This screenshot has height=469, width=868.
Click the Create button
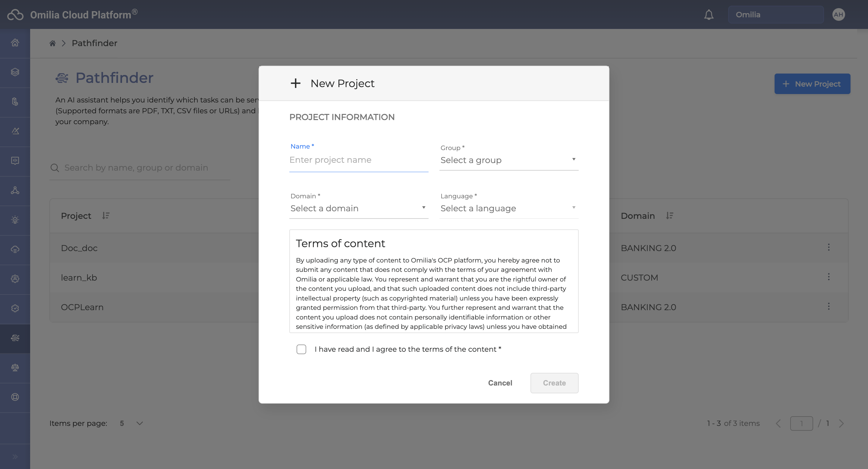pyautogui.click(x=554, y=383)
